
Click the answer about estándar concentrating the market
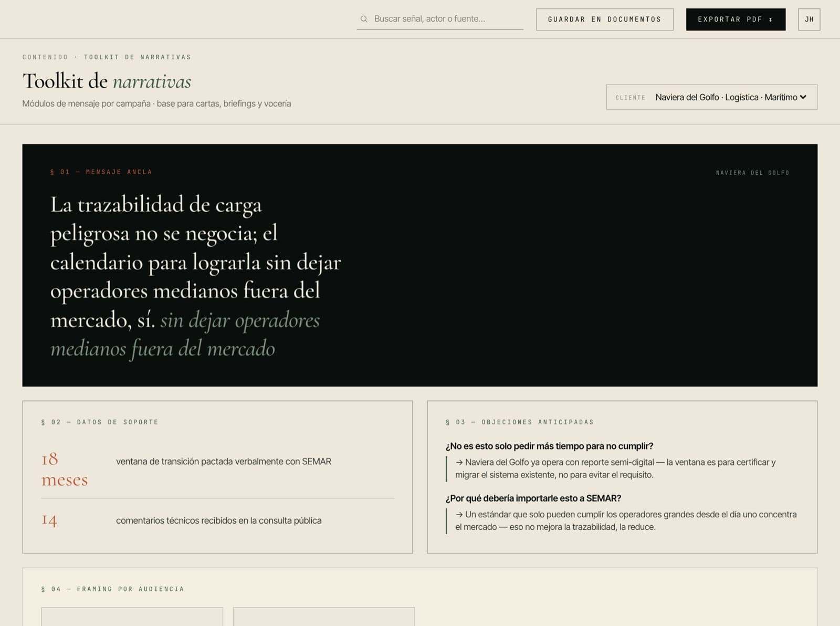tap(626, 520)
